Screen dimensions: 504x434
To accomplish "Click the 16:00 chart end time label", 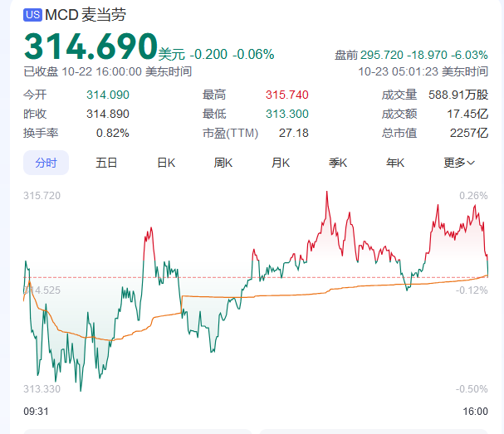I will 476,412.
